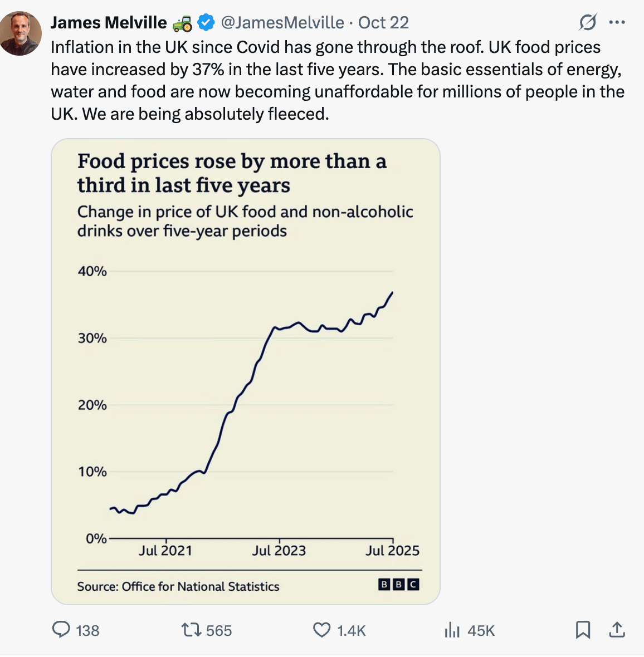Open the share menu with upload arrow
644x657 pixels.
click(x=617, y=630)
